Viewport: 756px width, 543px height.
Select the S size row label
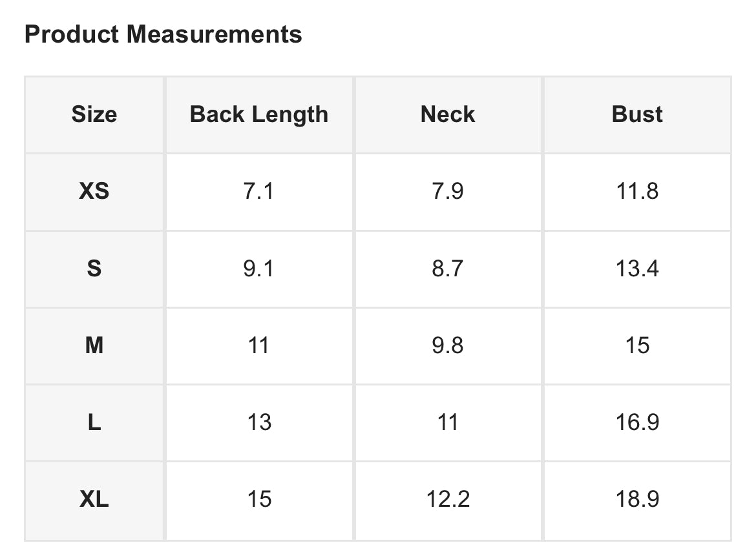coord(94,268)
